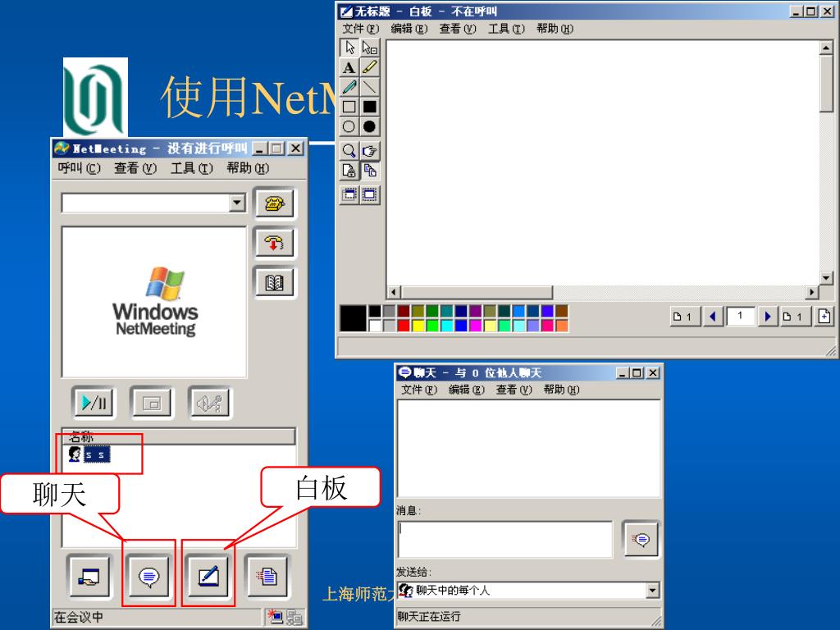Click Whiteboard horizontal scrollbar right arrow
This screenshot has height=630, width=840.
(812, 292)
